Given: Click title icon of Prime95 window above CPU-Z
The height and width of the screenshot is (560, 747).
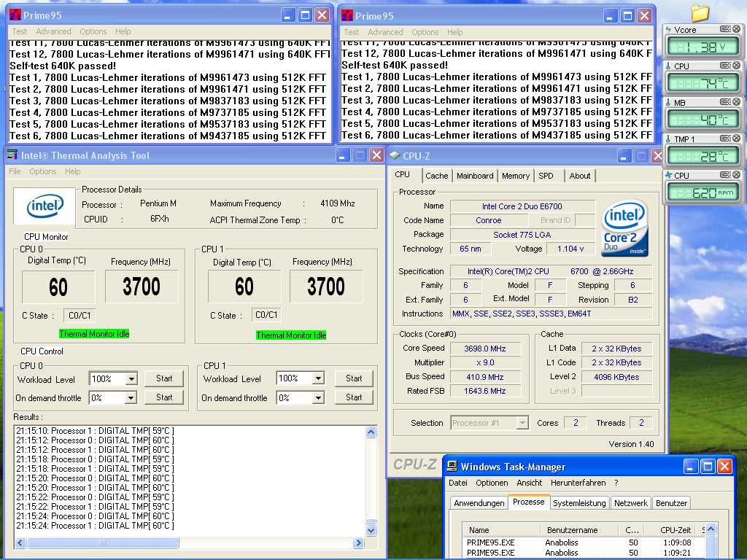Looking at the screenshot, I should 347,16.
